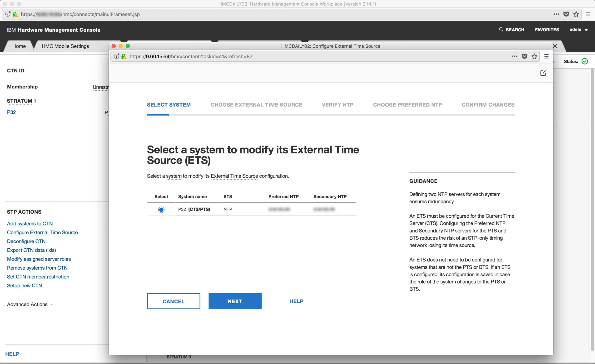Click main window site info icon
Viewport: 595px width, 364px height.
8,14
